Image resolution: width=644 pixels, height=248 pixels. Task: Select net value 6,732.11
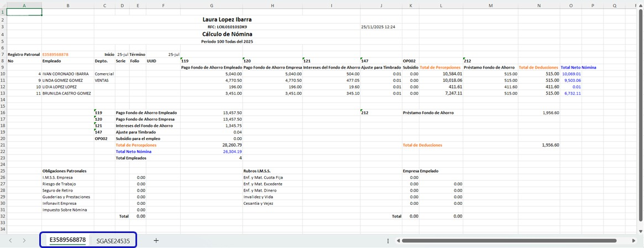click(x=573, y=94)
